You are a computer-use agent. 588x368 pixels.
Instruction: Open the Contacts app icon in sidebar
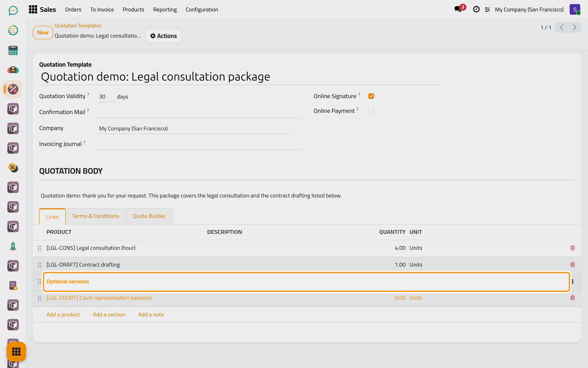pyautogui.click(x=13, y=70)
